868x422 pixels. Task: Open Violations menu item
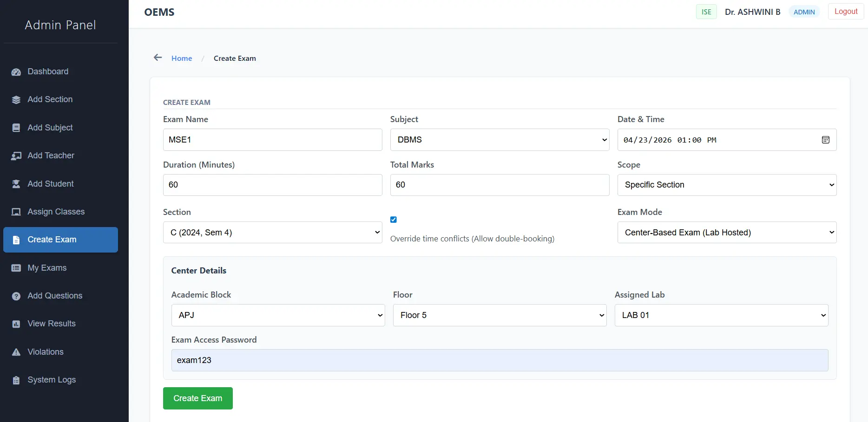tap(60, 352)
